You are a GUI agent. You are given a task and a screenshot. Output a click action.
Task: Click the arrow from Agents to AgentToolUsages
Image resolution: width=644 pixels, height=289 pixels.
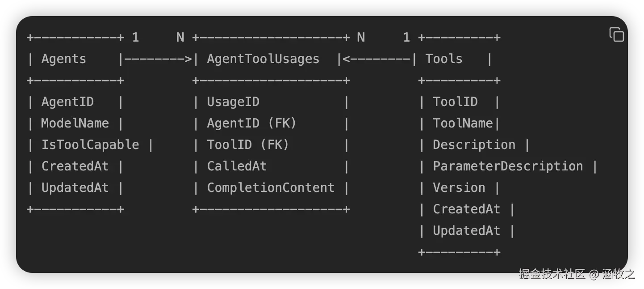click(x=158, y=59)
